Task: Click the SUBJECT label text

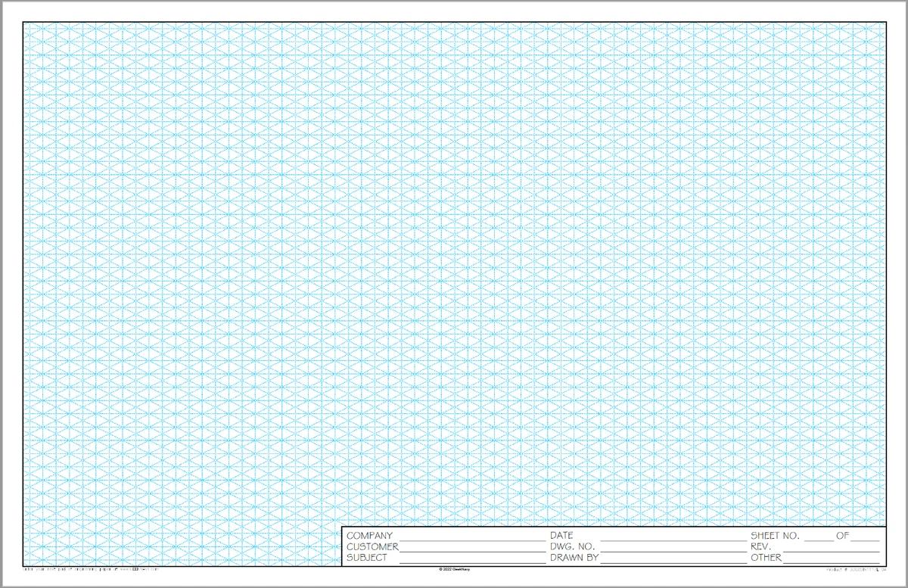Action: (368, 558)
